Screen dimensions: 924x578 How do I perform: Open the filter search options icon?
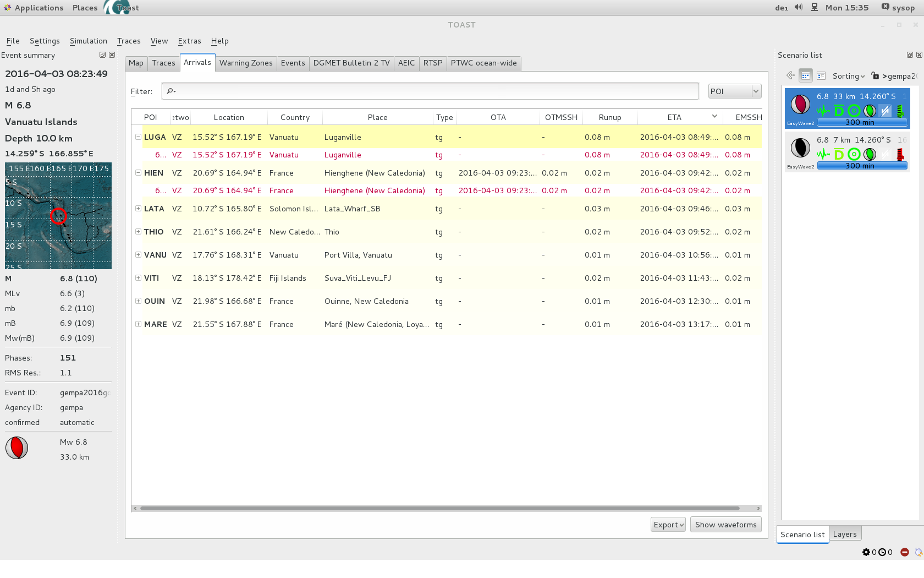[172, 91]
